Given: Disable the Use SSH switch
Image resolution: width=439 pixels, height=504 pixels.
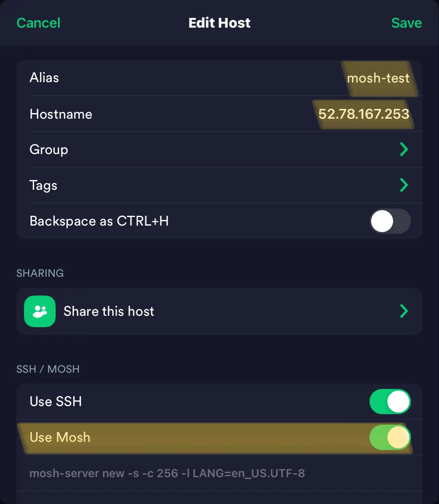Looking at the screenshot, I should coord(390,402).
